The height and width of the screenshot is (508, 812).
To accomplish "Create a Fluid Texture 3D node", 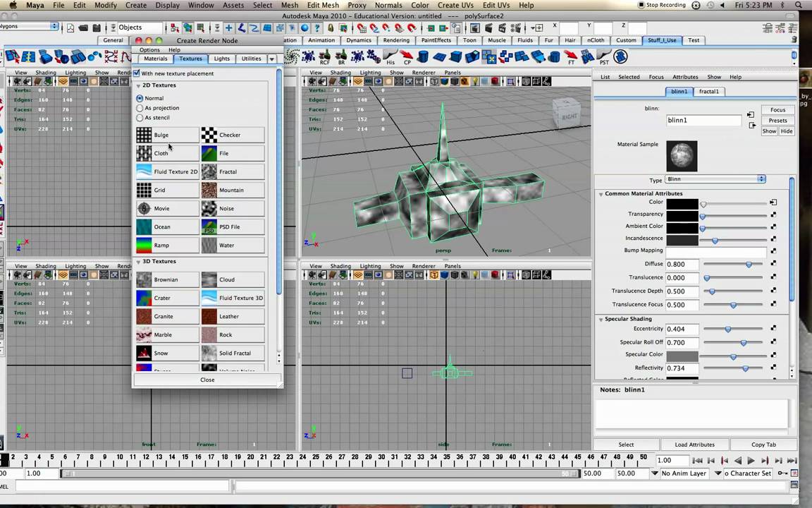I will [x=233, y=298].
